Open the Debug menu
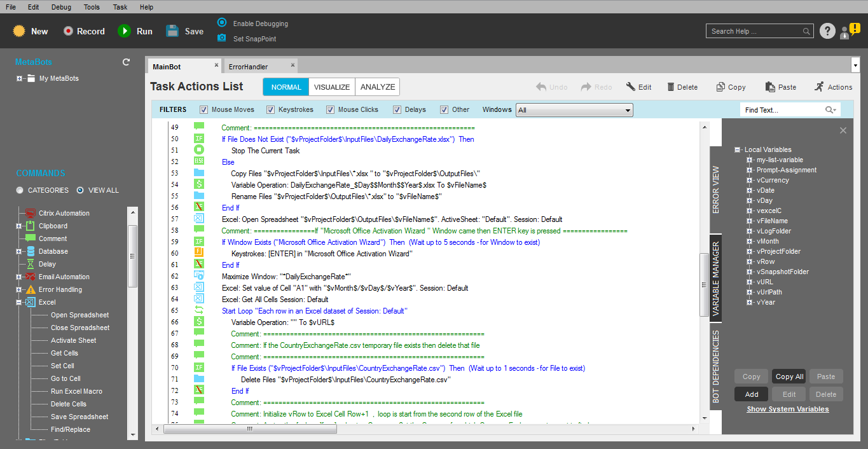The width and height of the screenshot is (868, 449). (61, 7)
